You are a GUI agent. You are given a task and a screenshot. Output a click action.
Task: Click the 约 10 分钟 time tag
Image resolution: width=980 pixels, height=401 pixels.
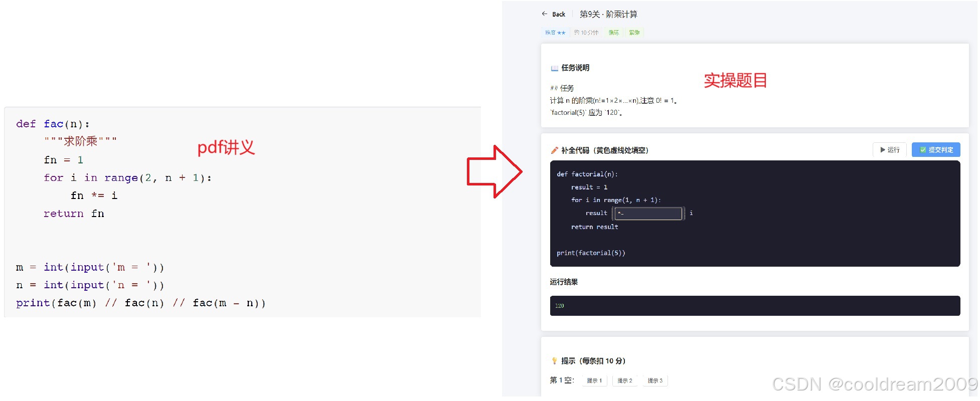586,33
